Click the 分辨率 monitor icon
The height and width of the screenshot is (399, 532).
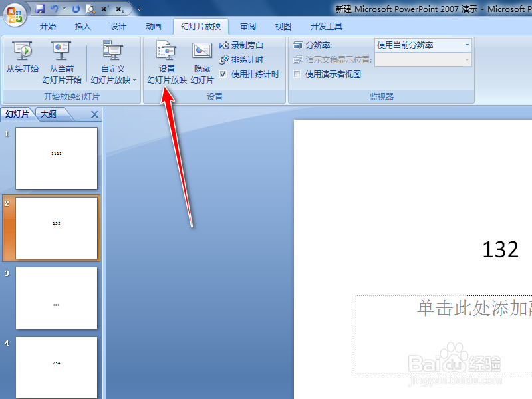click(x=297, y=45)
